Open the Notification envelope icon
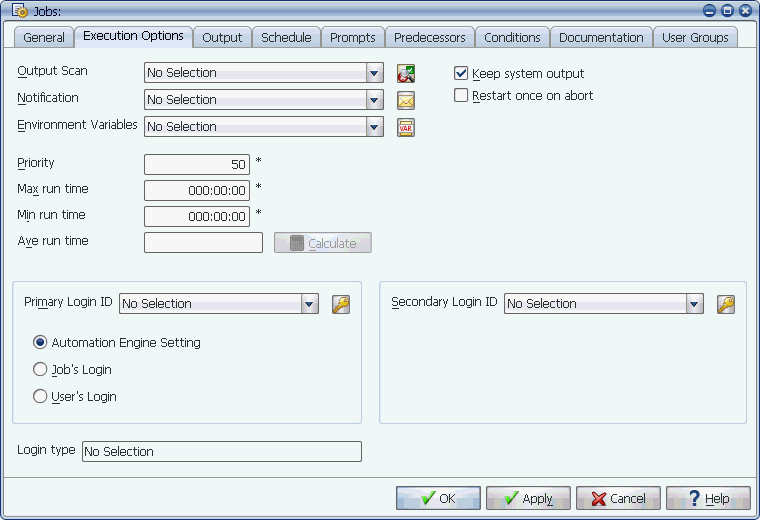This screenshot has width=760, height=520. click(x=406, y=100)
